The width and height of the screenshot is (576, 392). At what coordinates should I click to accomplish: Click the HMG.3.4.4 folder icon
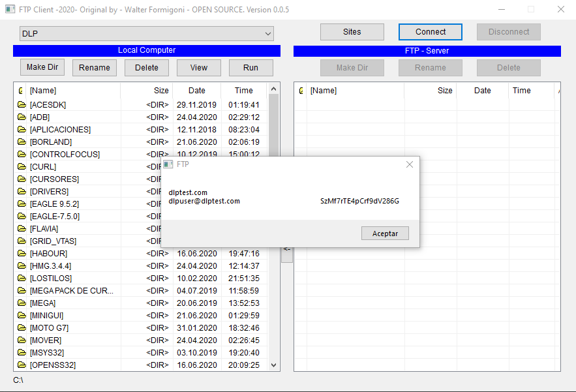click(22, 265)
